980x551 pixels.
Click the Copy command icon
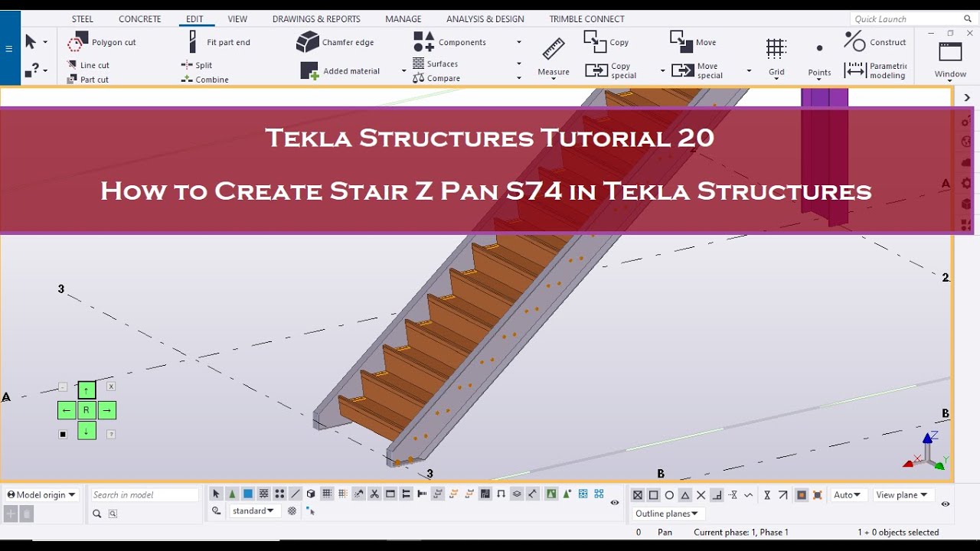(595, 41)
